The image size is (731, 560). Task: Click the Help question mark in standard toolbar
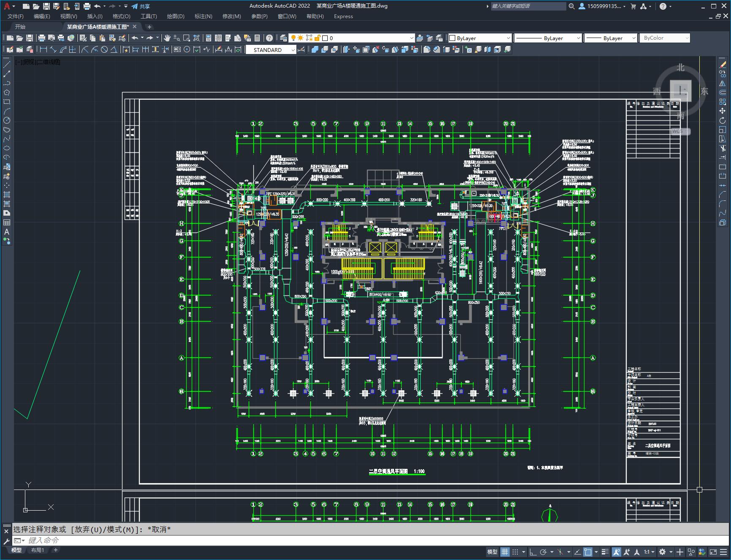tap(269, 38)
